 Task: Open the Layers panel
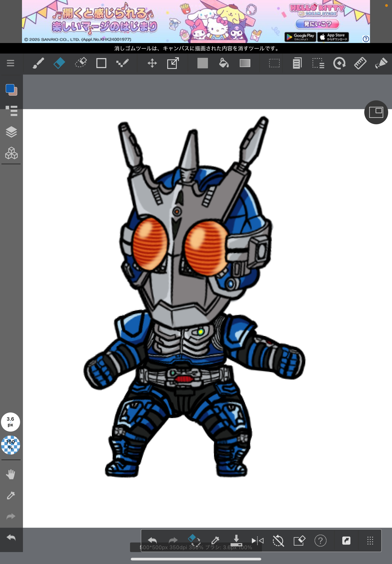(11, 132)
